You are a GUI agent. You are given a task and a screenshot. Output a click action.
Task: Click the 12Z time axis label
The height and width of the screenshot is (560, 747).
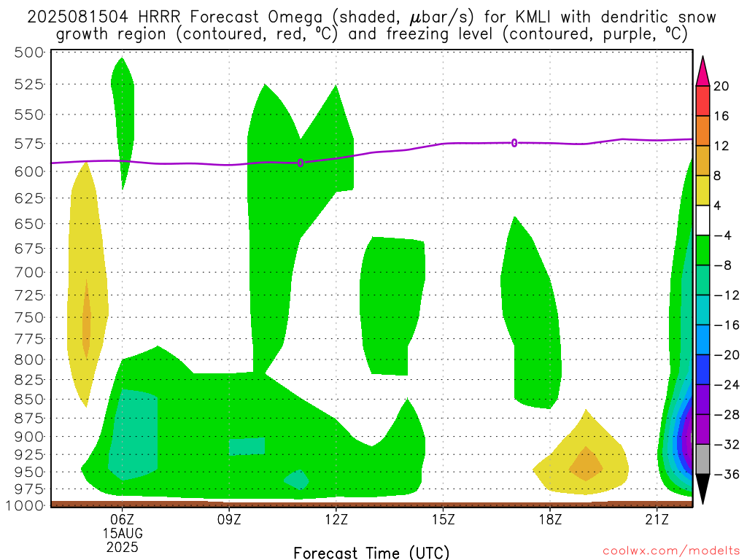(x=336, y=519)
